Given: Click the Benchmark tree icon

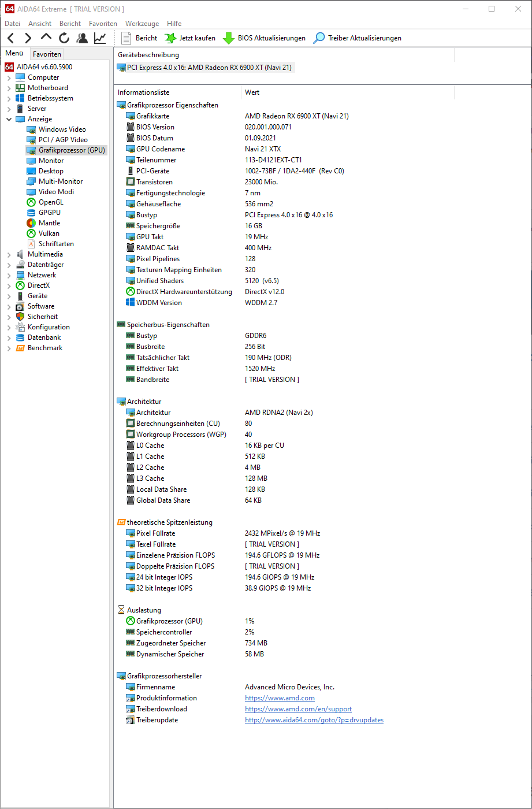Looking at the screenshot, I should click(x=20, y=348).
